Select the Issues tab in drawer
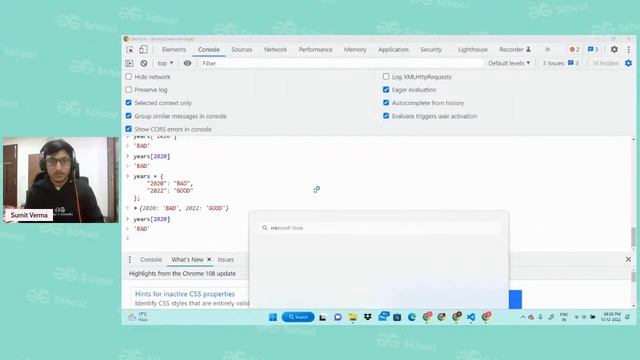The image size is (640, 360). click(x=226, y=260)
